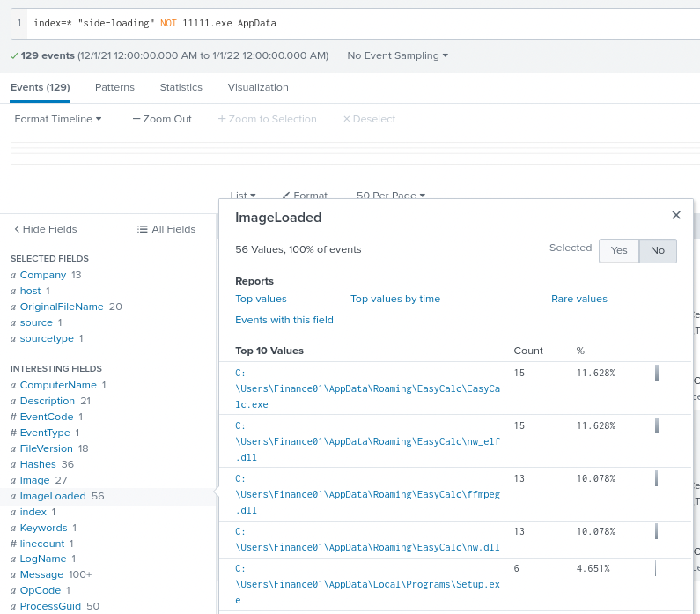Viewport: 700px width, 614px height.
Task: Select the Hashes field
Action: pos(38,464)
